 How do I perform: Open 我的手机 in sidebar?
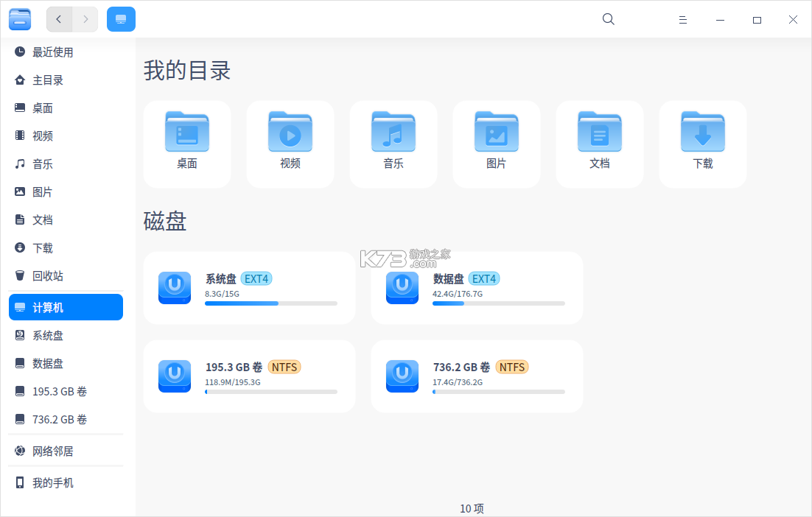coord(66,483)
